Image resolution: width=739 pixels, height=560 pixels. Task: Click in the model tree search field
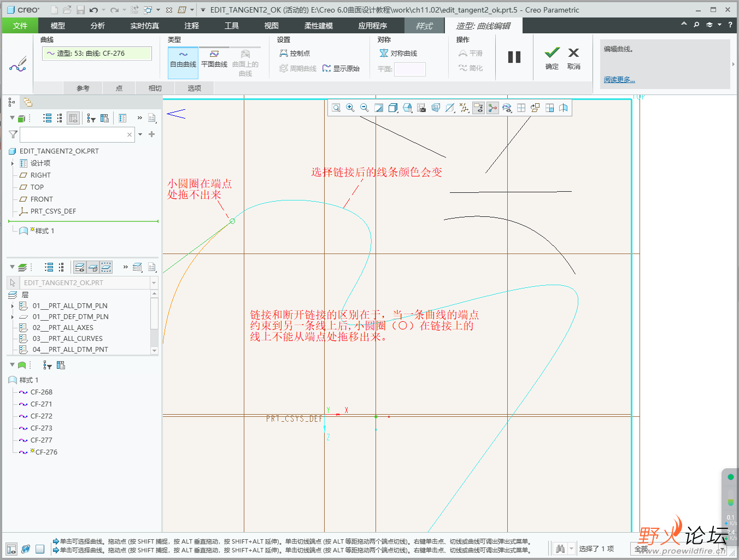coord(77,134)
